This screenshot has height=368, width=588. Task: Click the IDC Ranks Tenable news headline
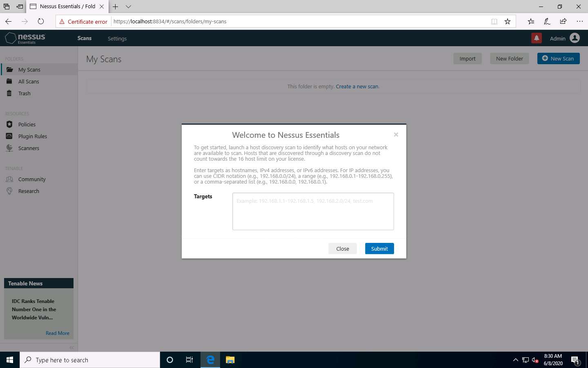pyautogui.click(x=34, y=310)
